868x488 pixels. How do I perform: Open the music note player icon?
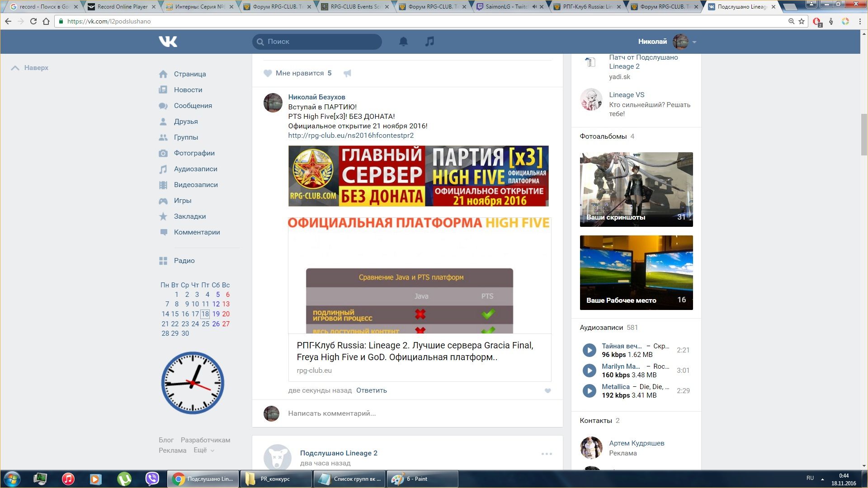(429, 42)
